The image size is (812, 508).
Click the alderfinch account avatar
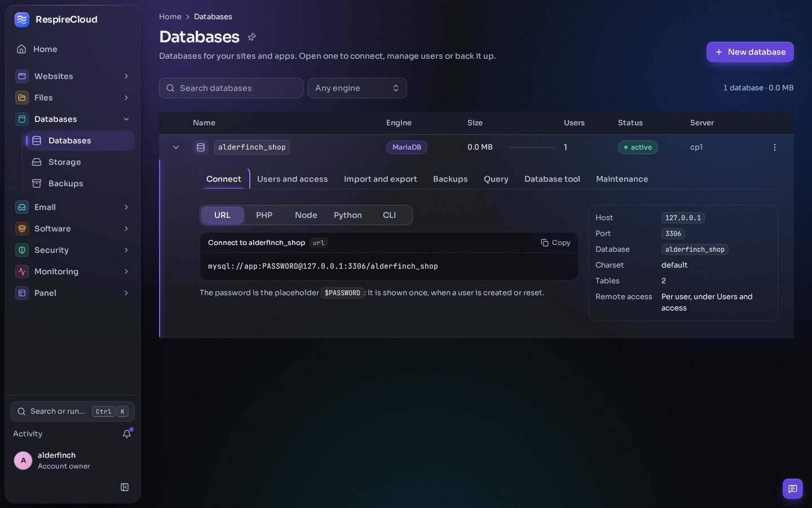click(x=23, y=461)
